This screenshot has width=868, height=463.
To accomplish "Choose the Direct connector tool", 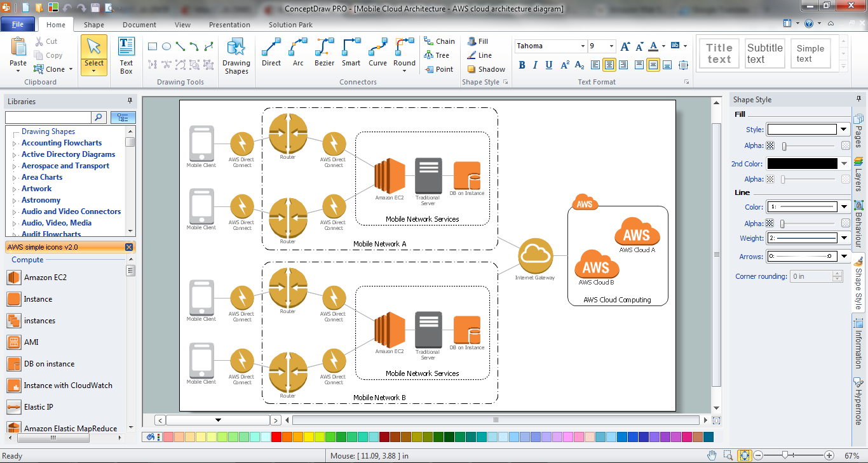I will click(271, 52).
